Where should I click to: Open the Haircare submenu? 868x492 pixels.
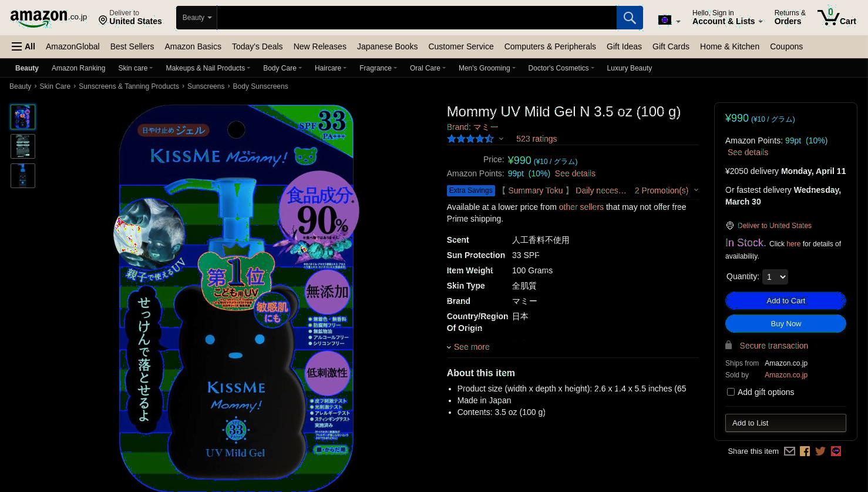(330, 68)
